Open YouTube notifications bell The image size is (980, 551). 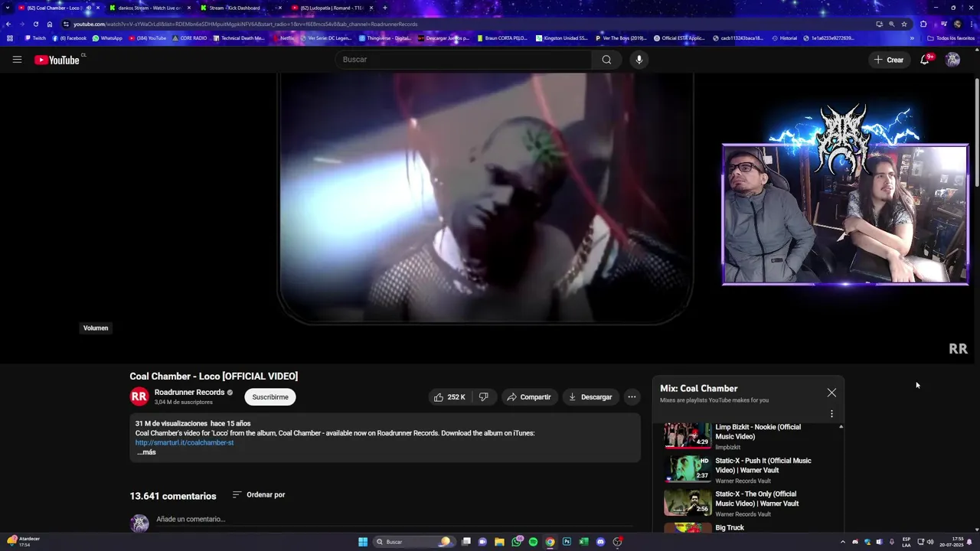coord(925,60)
